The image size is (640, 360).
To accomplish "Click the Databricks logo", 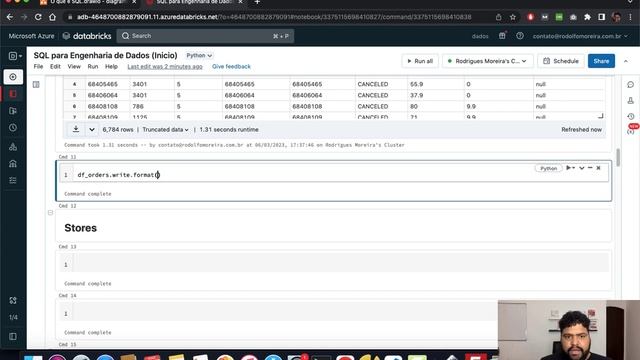I will 87,36.
